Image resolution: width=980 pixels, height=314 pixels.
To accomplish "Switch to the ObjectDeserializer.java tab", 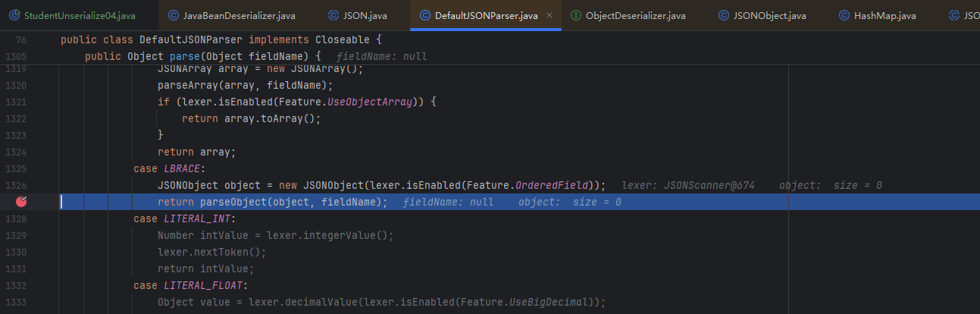I will click(x=628, y=15).
